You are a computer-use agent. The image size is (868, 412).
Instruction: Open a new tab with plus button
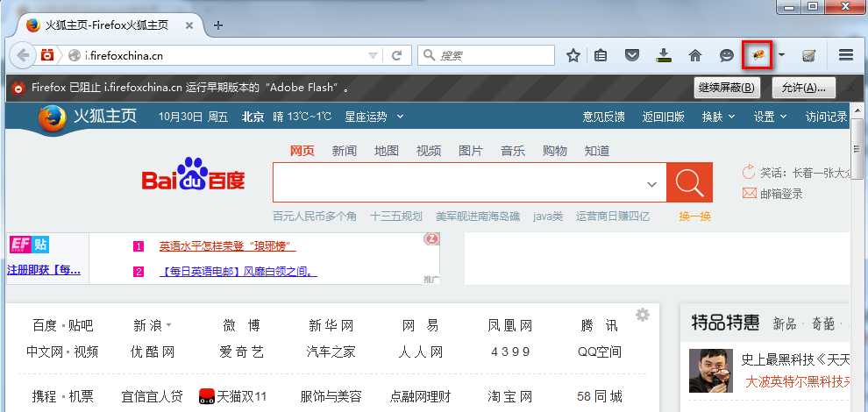pyautogui.click(x=218, y=25)
